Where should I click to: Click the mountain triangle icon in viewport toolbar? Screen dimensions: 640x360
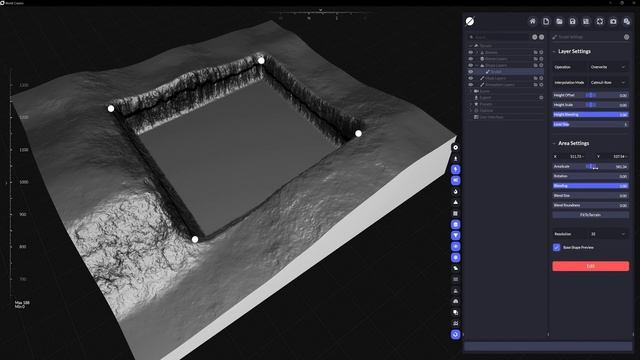[x=456, y=202]
